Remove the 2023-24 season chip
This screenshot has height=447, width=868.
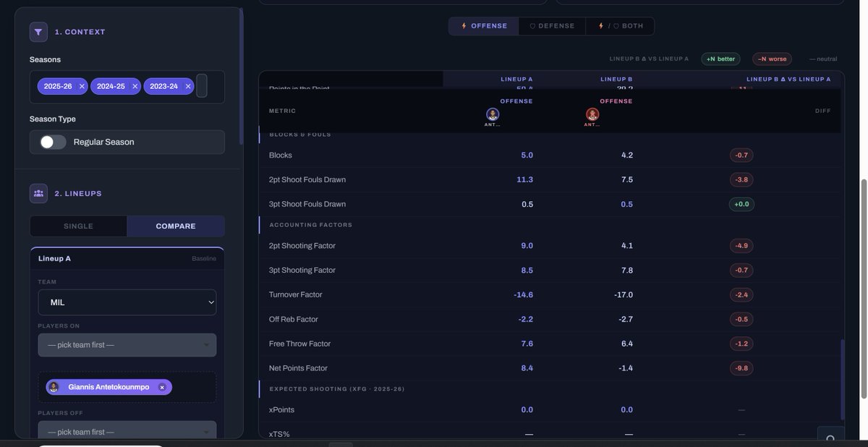coord(188,86)
